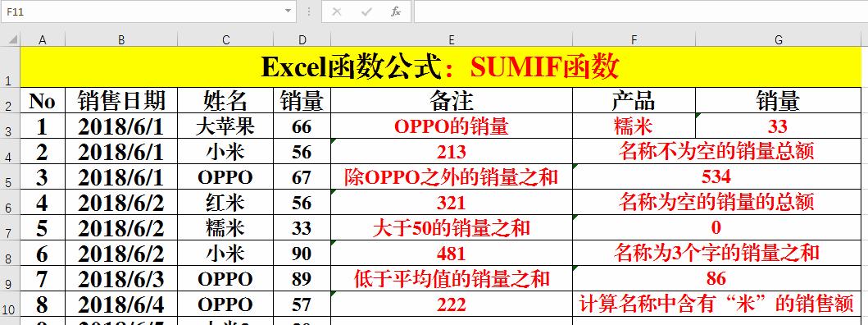Image resolution: width=868 pixels, height=325 pixels.
Task: Select the cell 除OPPO之外的销量之和
Action: tap(452, 177)
